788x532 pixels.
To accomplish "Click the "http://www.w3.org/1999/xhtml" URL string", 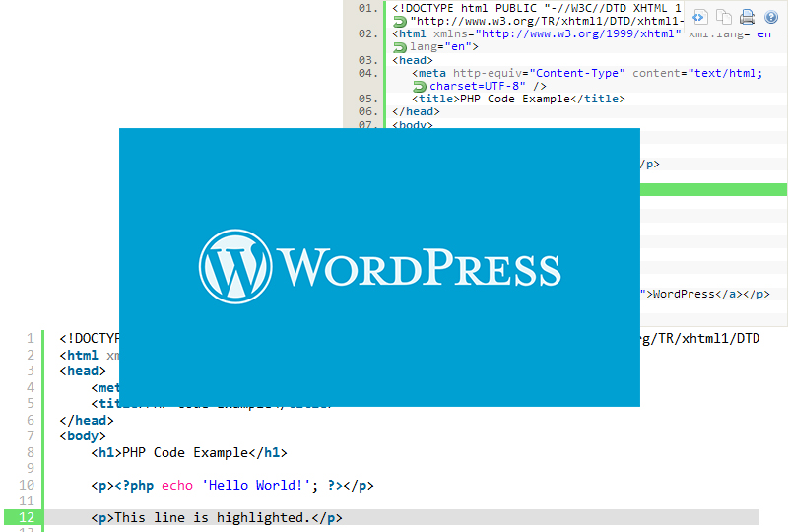I will pos(578,33).
